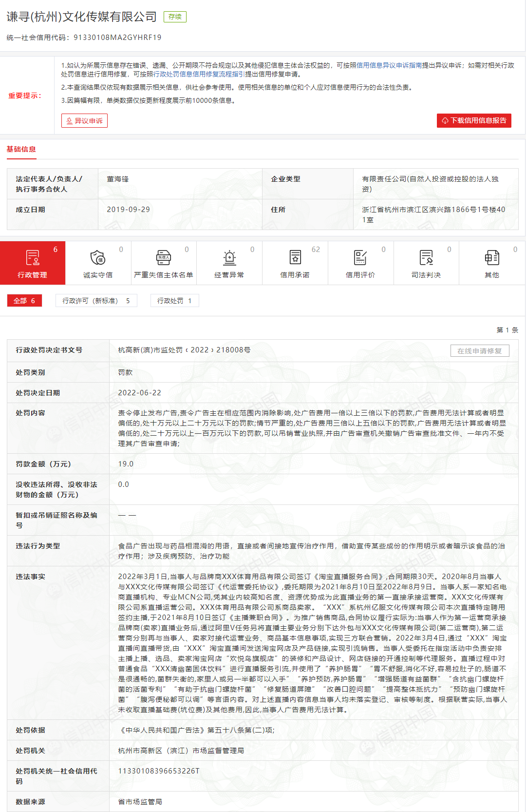Click agency credit code 11330108396653226T

coord(159,771)
